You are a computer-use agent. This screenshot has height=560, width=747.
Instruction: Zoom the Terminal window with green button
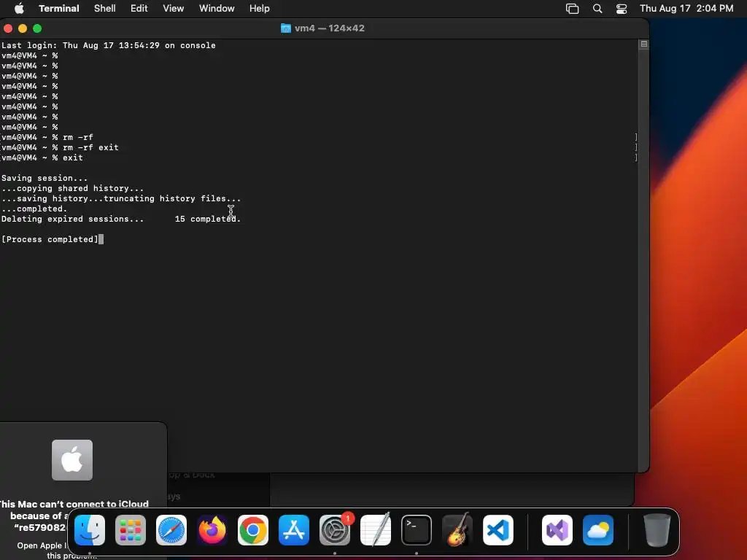[x=37, y=28]
